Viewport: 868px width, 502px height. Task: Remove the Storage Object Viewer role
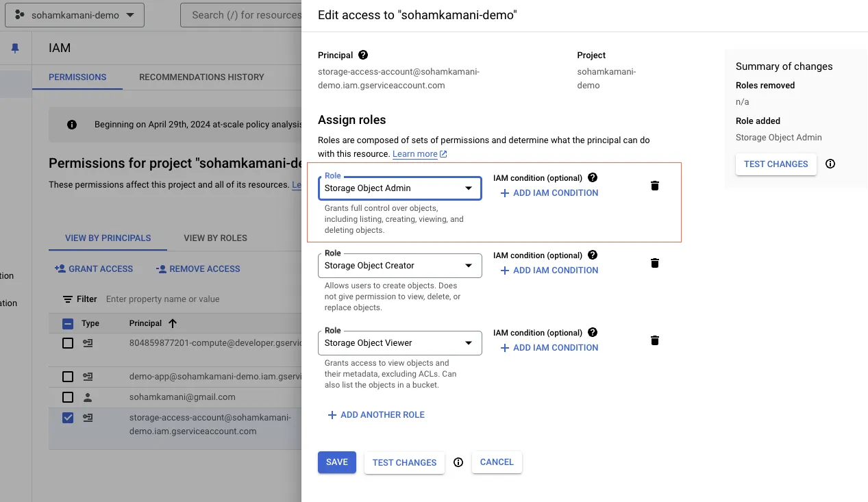point(654,340)
